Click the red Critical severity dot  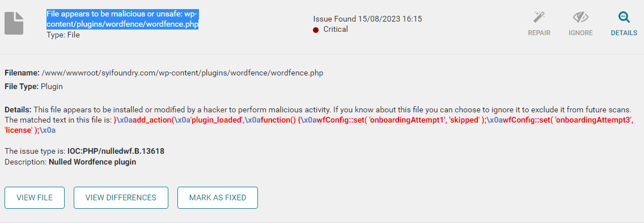pos(316,30)
